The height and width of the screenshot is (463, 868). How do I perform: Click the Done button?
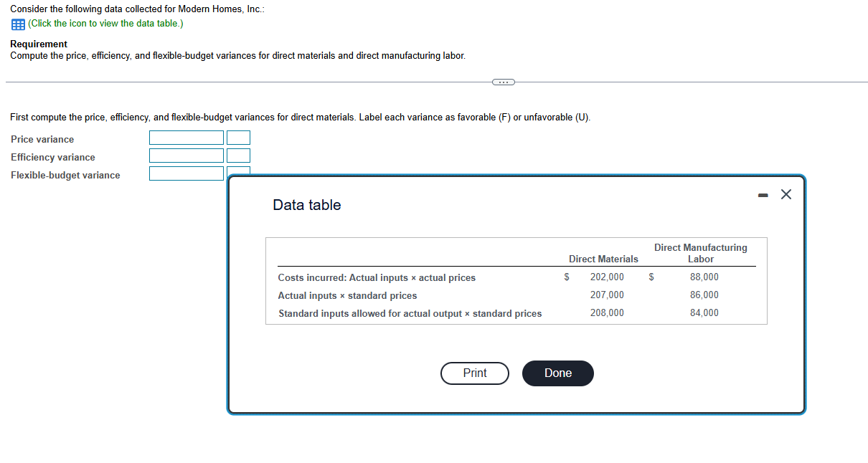(557, 373)
